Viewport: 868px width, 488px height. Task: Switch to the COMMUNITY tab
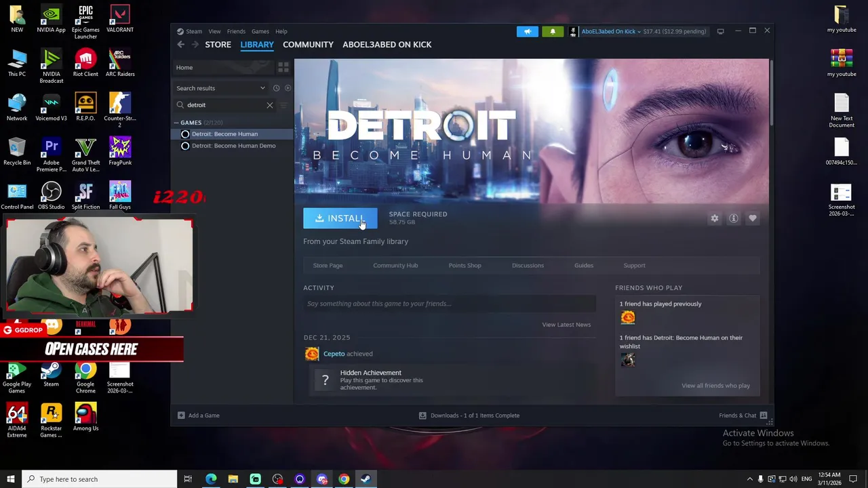click(308, 45)
